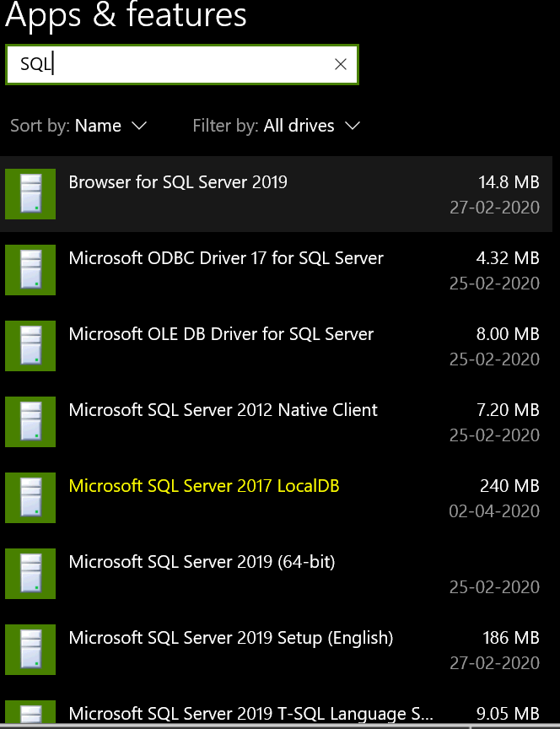
Task: Clear the SQL search box text
Action: click(x=341, y=65)
